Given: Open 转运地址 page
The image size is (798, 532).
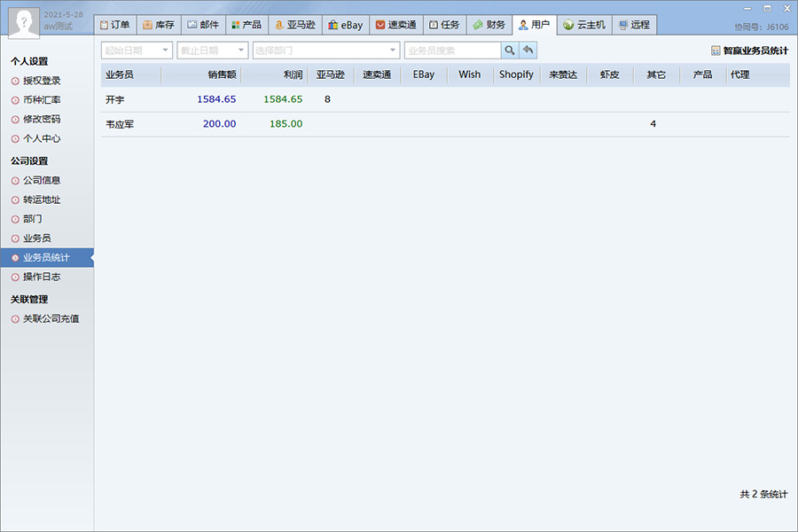Looking at the screenshot, I should coord(42,199).
